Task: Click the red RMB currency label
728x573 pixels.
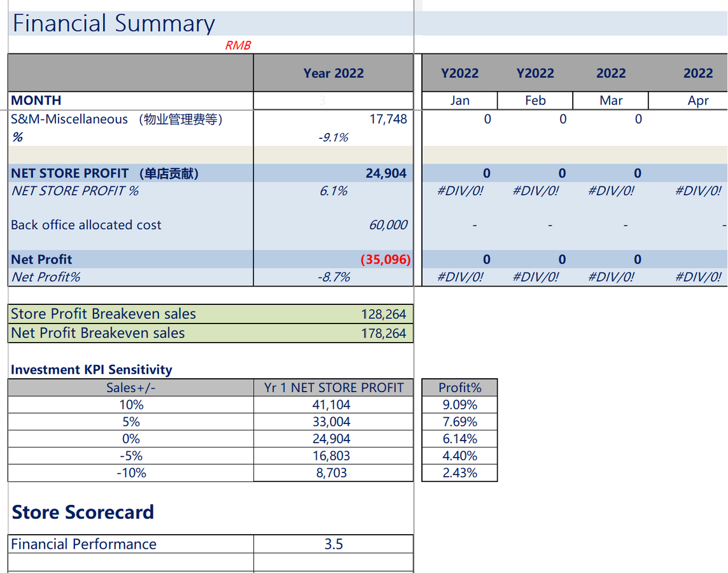Action: (x=237, y=46)
